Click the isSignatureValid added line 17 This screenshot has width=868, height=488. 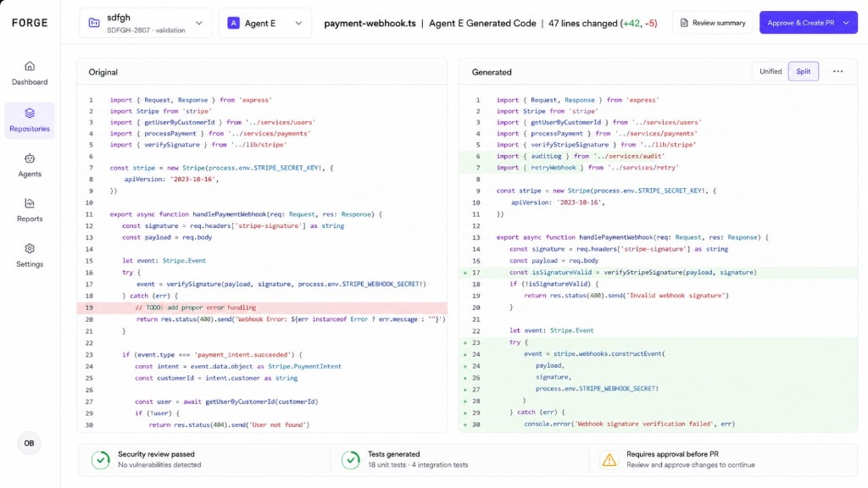coord(658,272)
